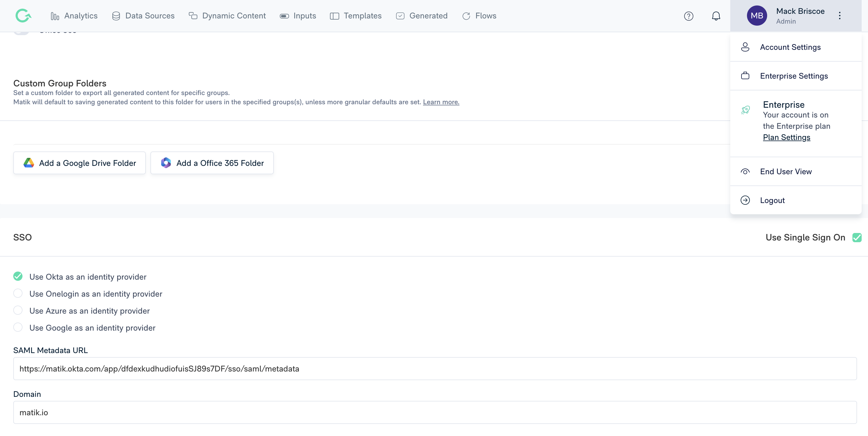Select Use Azure as an identity provider
The image size is (868, 436).
(x=18, y=310)
